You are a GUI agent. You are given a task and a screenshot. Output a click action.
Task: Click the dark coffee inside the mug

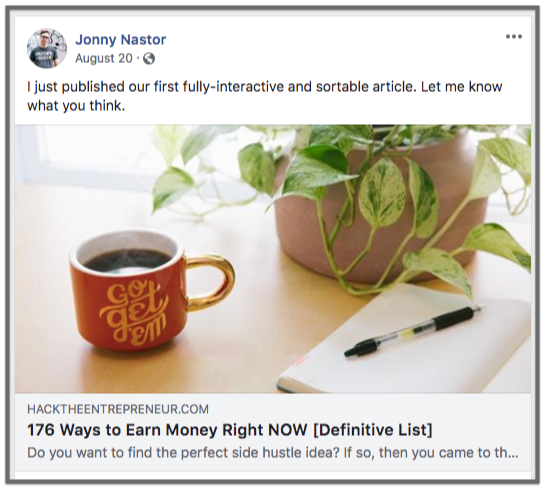[128, 260]
